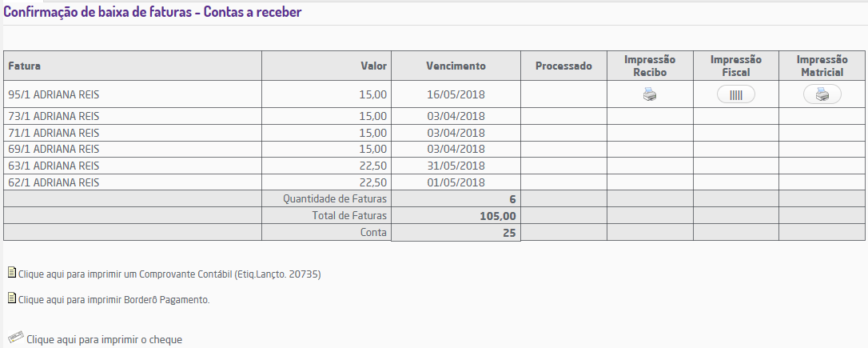Viewport: 868px width, 348px height.
Task: Select invoice row 73/1 ADRIANA REIS
Action: click(434, 116)
